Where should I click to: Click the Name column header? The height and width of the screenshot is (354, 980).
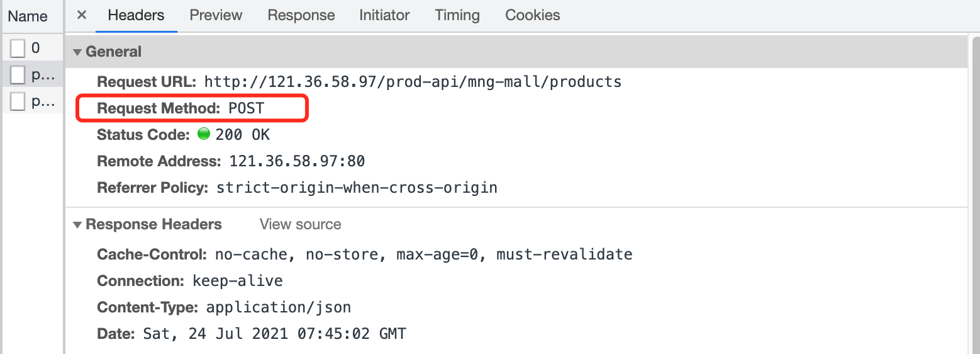(x=28, y=16)
